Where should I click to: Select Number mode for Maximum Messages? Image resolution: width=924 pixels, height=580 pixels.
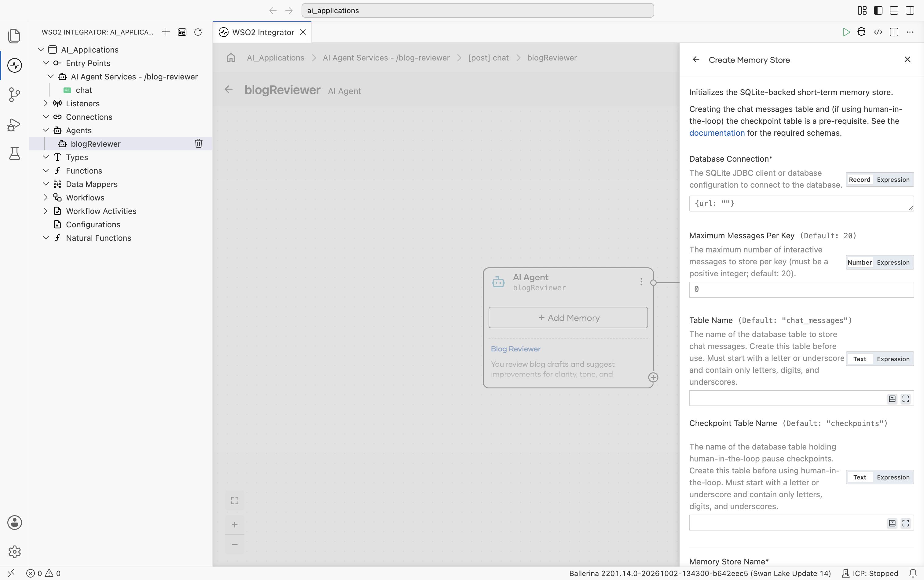tap(860, 262)
